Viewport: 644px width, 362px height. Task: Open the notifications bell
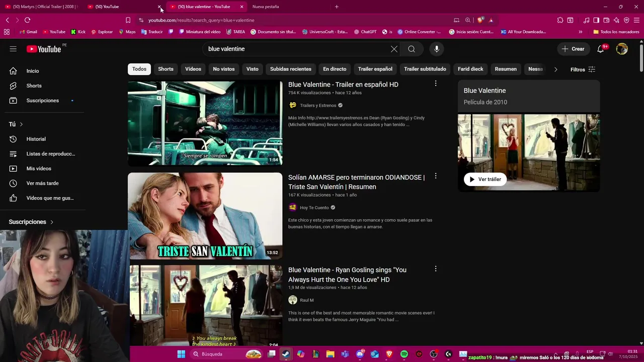point(600,49)
